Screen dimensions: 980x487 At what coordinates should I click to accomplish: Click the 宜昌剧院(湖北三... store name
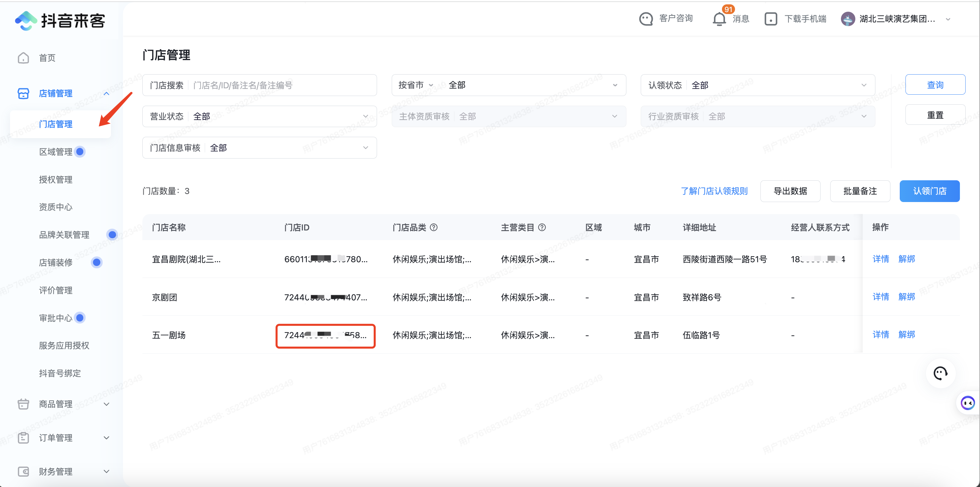pyautogui.click(x=186, y=259)
